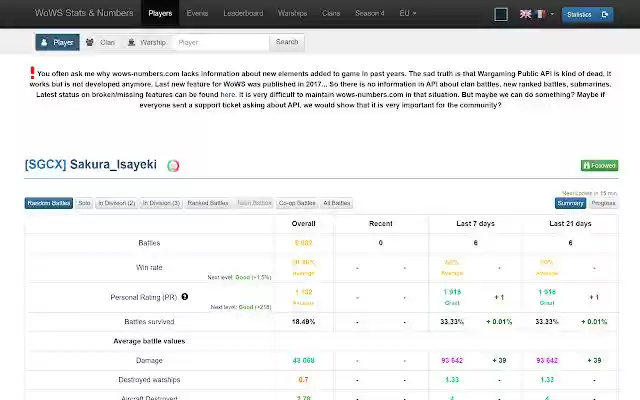Click the player status circle icon beside Sakura_Isayeki
Screen dimensions: 640x400
click(x=173, y=165)
